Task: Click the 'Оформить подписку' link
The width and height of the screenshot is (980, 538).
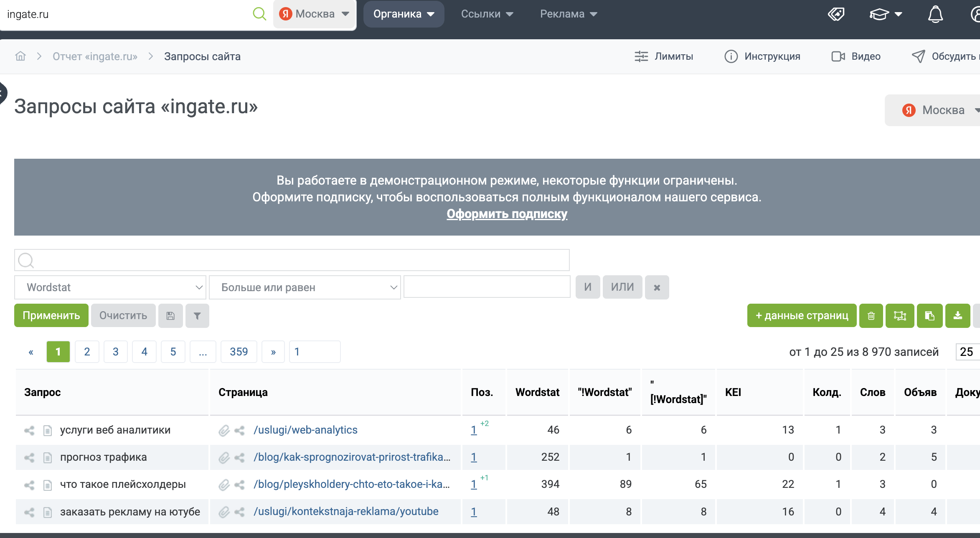Action: (507, 214)
